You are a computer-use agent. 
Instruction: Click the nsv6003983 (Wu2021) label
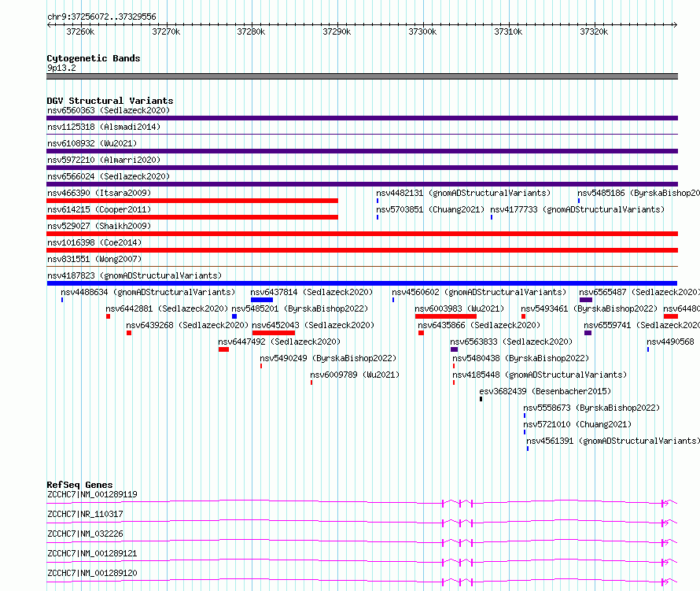[x=459, y=308]
